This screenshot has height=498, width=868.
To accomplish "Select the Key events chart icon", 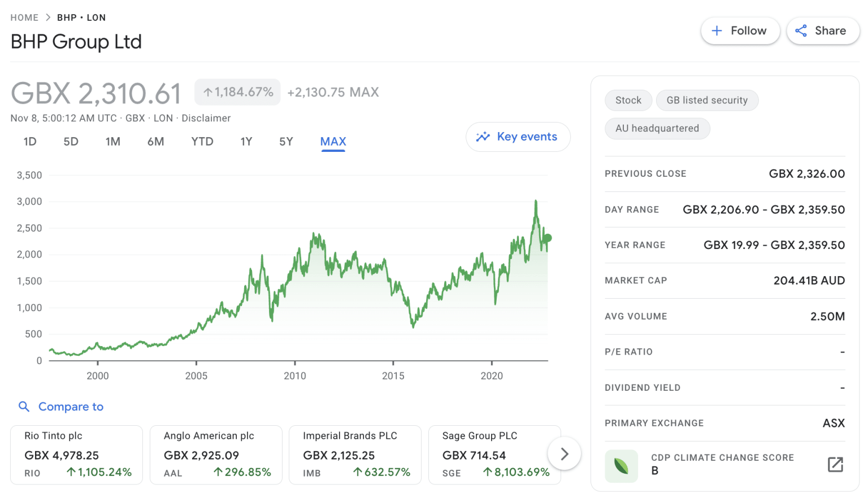I will tap(483, 137).
